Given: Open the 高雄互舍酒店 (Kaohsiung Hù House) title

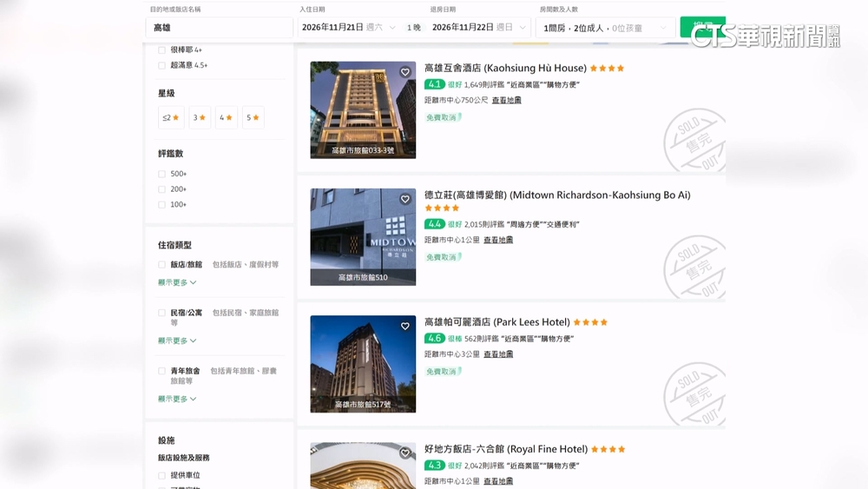Looking at the screenshot, I should [x=505, y=68].
